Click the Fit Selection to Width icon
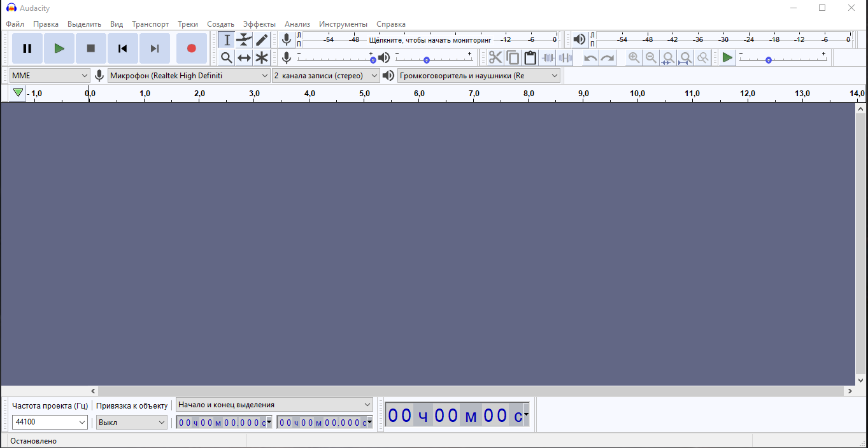Image resolution: width=868 pixels, height=448 pixels. click(x=668, y=58)
